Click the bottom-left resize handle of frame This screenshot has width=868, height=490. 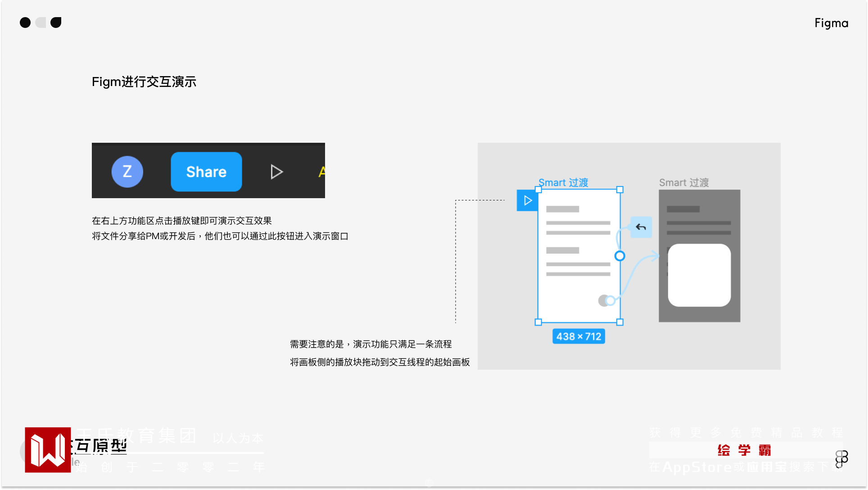pyautogui.click(x=538, y=322)
